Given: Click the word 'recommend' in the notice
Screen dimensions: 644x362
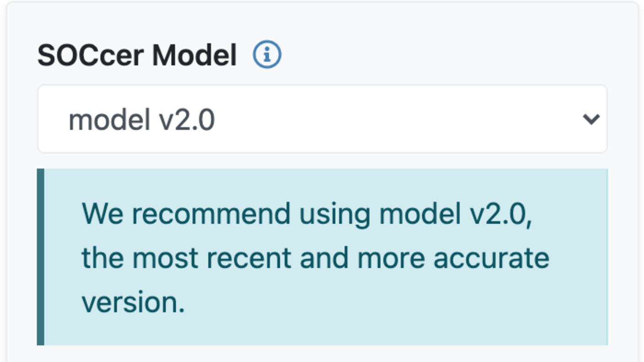Looking at the screenshot, I should coord(211,214).
